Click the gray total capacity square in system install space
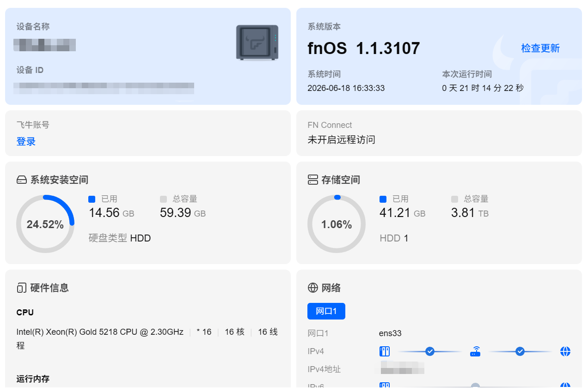The height and width of the screenshot is (392, 588). 163,199
